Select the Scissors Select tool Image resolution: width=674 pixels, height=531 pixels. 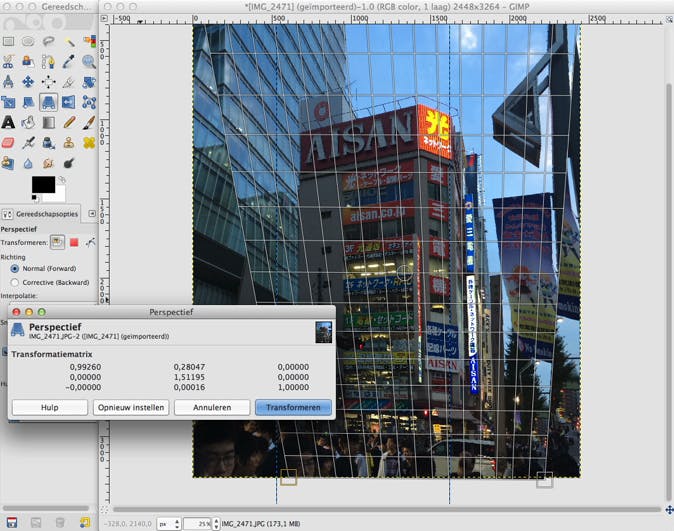coord(8,61)
